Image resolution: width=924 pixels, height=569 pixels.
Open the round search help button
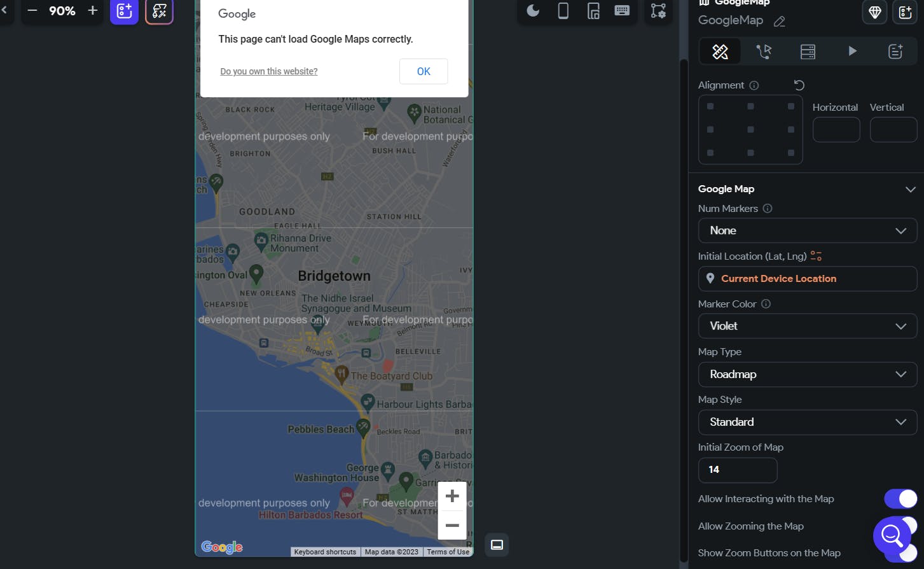892,536
